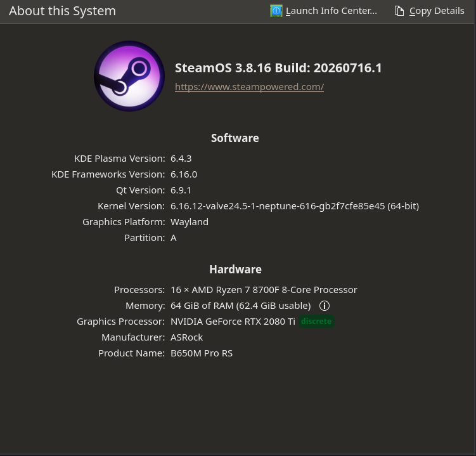476x456 pixels.
Task: Open the steampowered.com link
Action: (x=249, y=87)
